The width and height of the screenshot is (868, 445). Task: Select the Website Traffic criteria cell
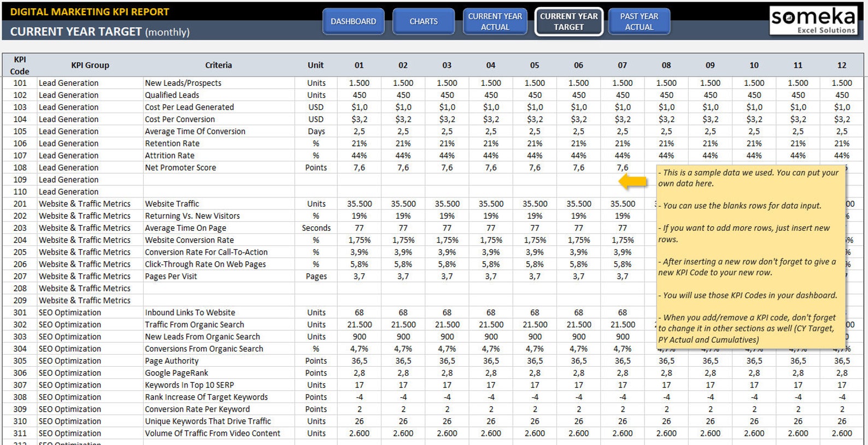(219, 204)
